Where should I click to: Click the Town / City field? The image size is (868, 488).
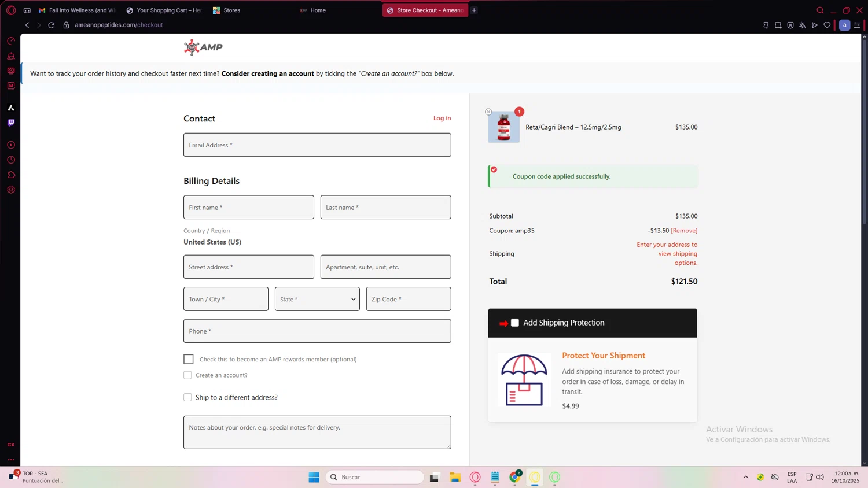pyautogui.click(x=226, y=299)
